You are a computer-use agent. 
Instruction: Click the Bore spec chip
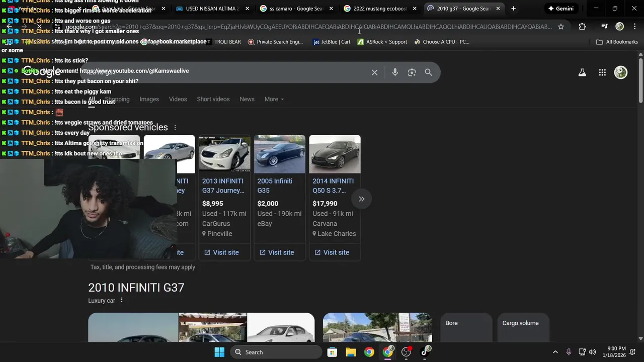pos(466,327)
